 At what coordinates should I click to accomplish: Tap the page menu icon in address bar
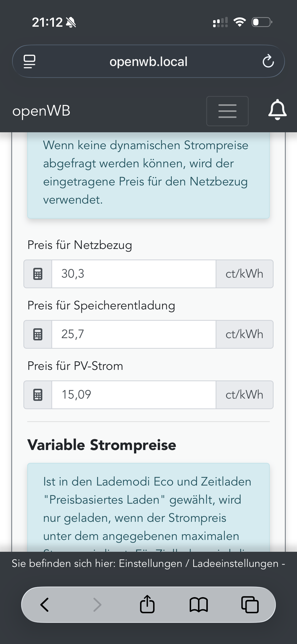[29, 61]
